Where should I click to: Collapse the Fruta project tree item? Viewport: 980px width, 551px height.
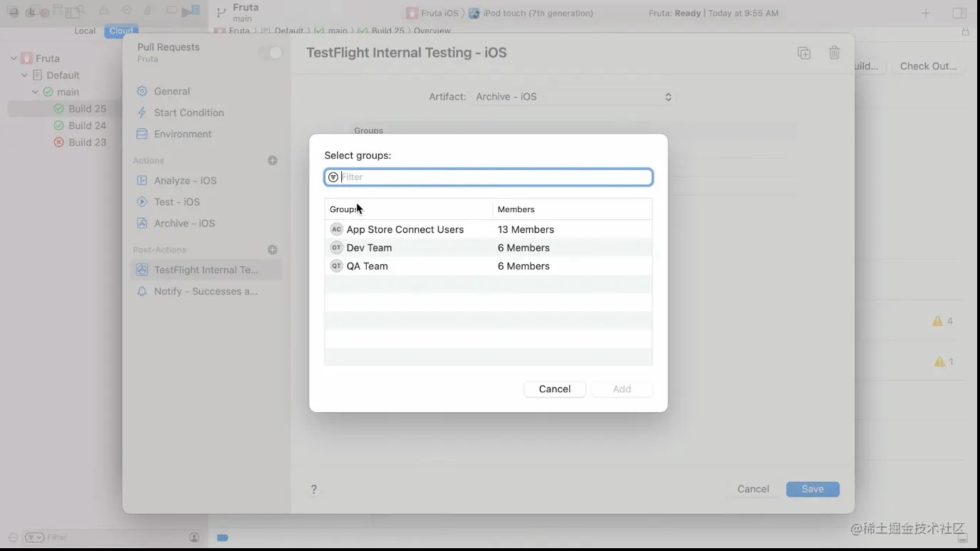point(14,58)
